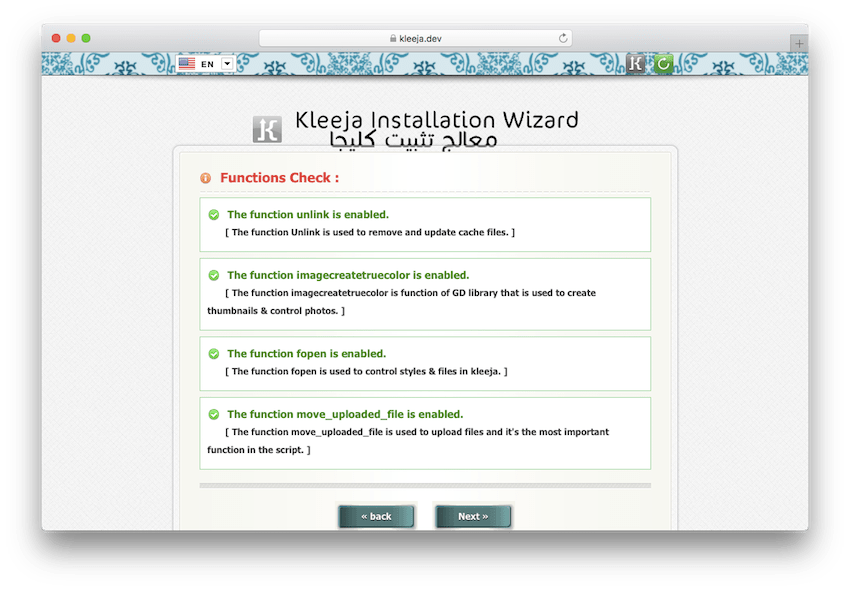Click the green checkmark for imagecreatetruecolor function
The width and height of the screenshot is (850, 590).
(214, 275)
